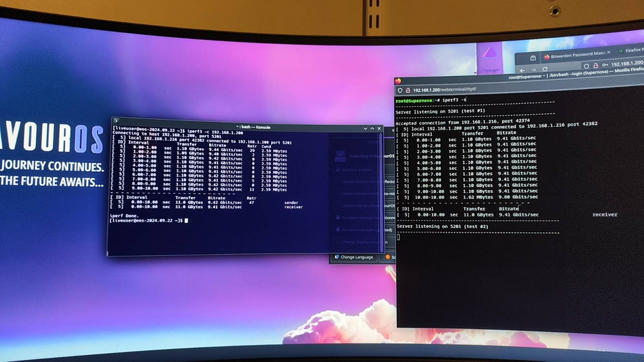Click the "9.40 Gbits/sec" bitrate in Konsole
This screenshot has height=362, width=644.
[x=225, y=154]
